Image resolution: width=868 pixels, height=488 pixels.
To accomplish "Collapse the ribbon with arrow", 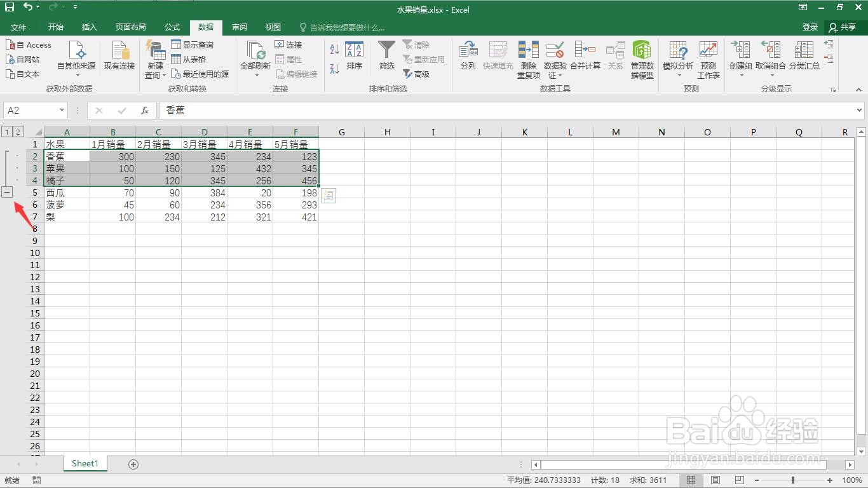I will tap(859, 90).
